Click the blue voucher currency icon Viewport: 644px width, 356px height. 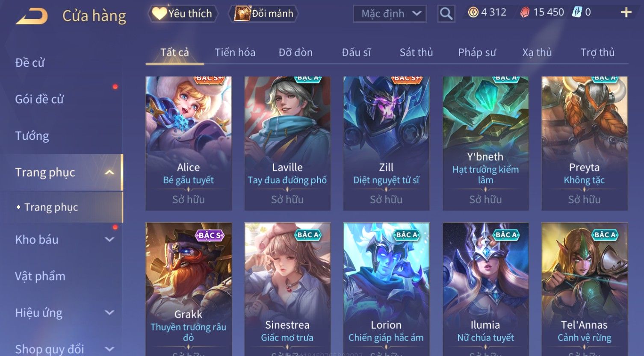pos(577,12)
